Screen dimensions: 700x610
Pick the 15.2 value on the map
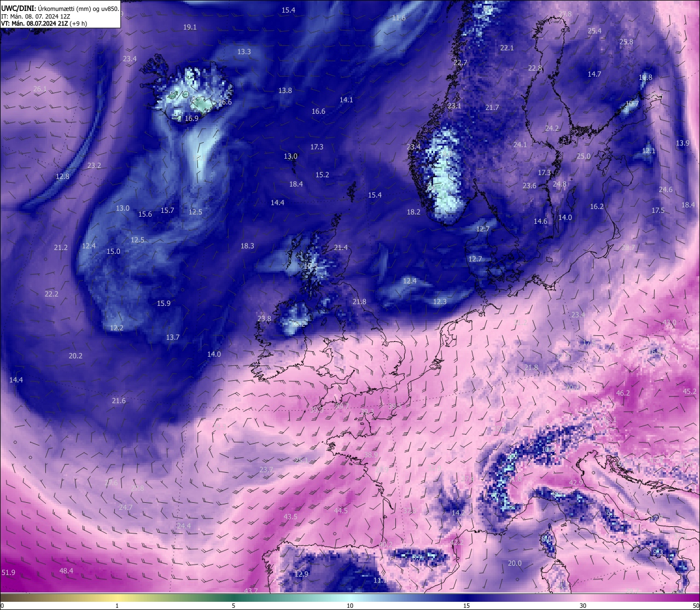pos(322,175)
